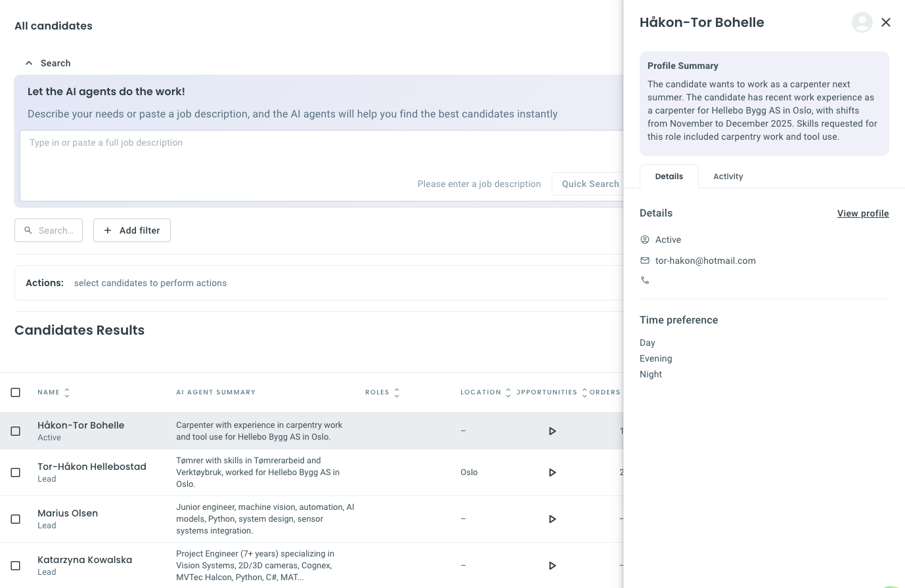Sort by Name column arrows

(x=67, y=392)
